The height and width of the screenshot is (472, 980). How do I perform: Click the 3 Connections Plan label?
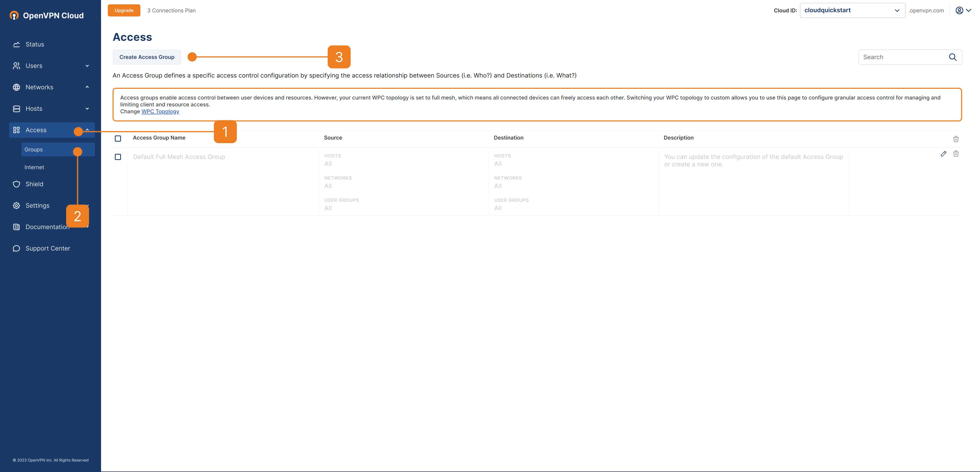click(x=171, y=10)
